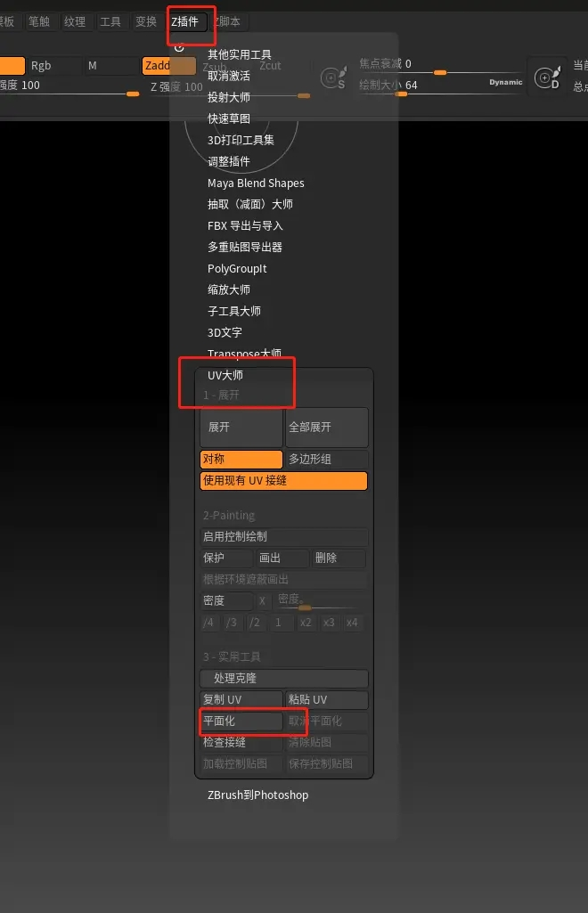588x913 pixels.
Task: Click the S brush size icon
Action: pos(333,77)
